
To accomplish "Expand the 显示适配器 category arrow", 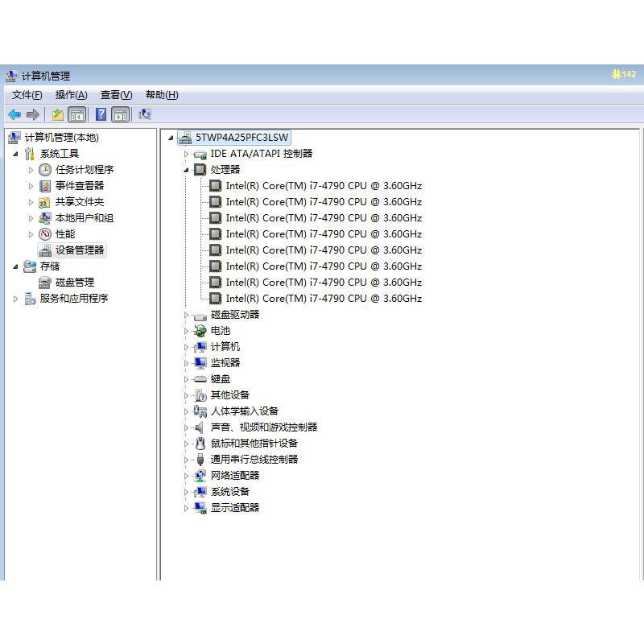I will pyautogui.click(x=186, y=509).
